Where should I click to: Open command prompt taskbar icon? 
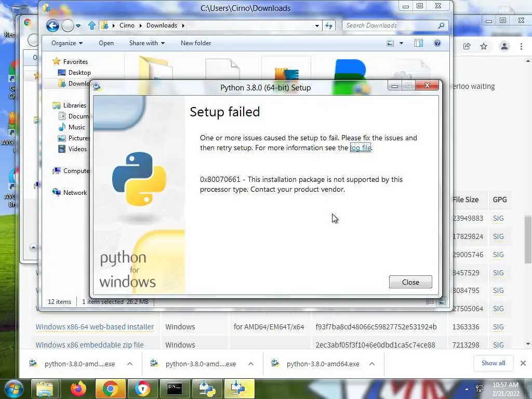(175, 389)
